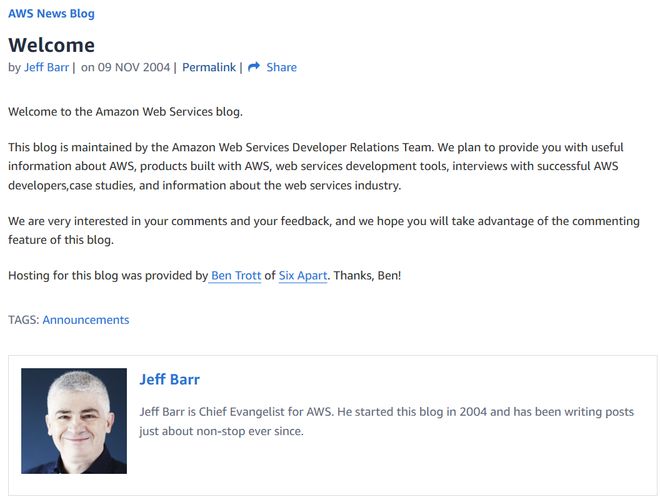Click the "Hosting for this blog was provided by" text
The image size is (660, 502).
pyautogui.click(x=108, y=275)
